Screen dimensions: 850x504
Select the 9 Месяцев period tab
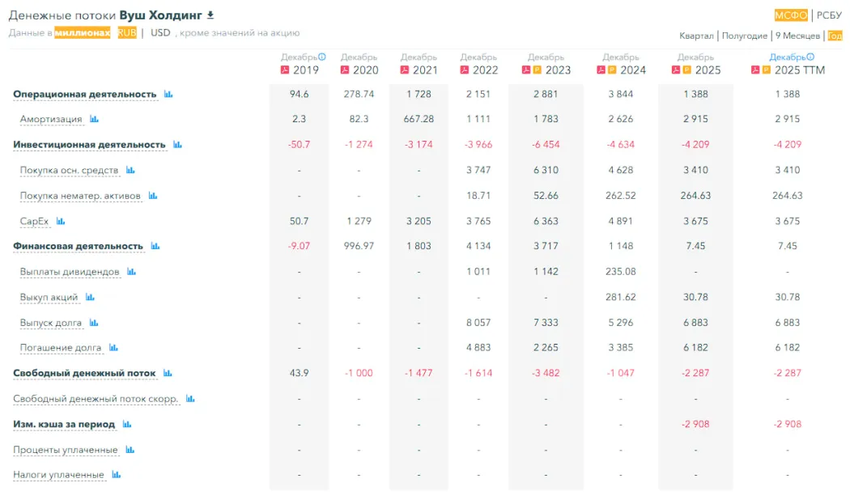[x=797, y=36]
